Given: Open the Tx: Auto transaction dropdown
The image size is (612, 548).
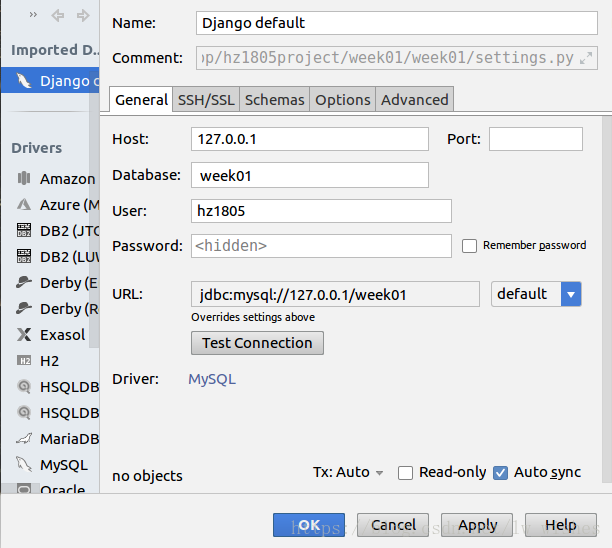Looking at the screenshot, I should point(349,472).
